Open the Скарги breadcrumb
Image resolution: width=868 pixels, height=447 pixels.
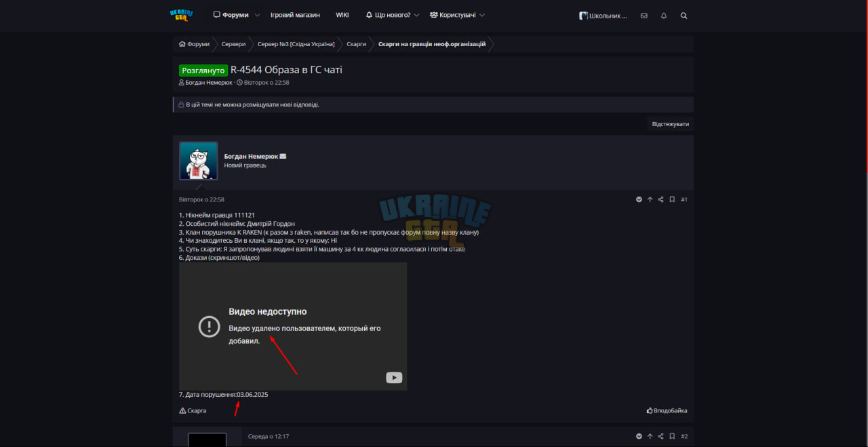pos(357,44)
